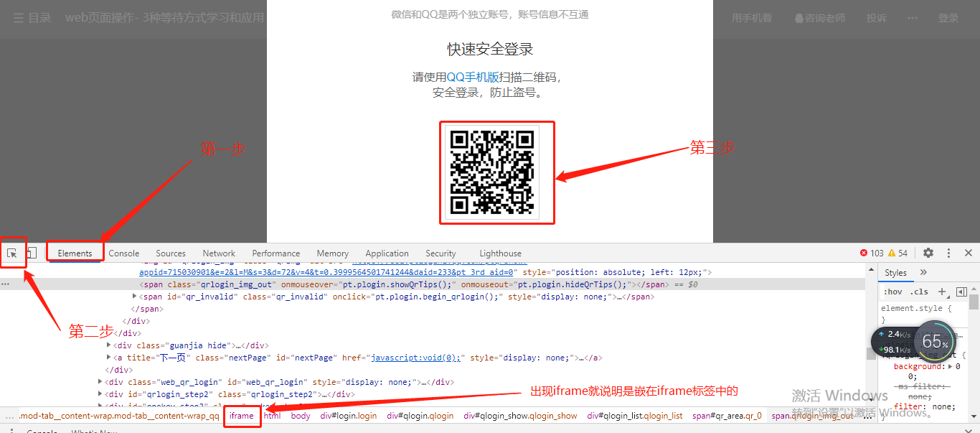980x433 pixels.
Task: Expand the background property value triangle
Action: pyautogui.click(x=950, y=366)
